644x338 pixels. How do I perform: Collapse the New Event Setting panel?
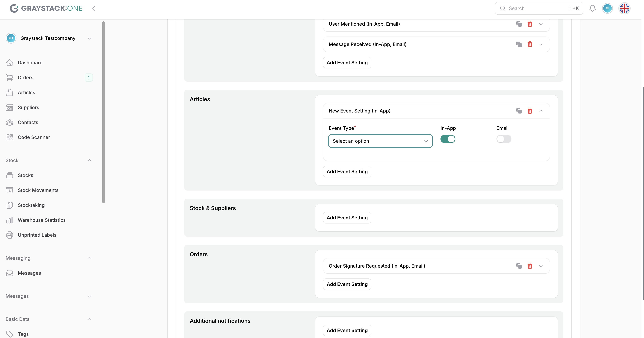click(x=541, y=111)
